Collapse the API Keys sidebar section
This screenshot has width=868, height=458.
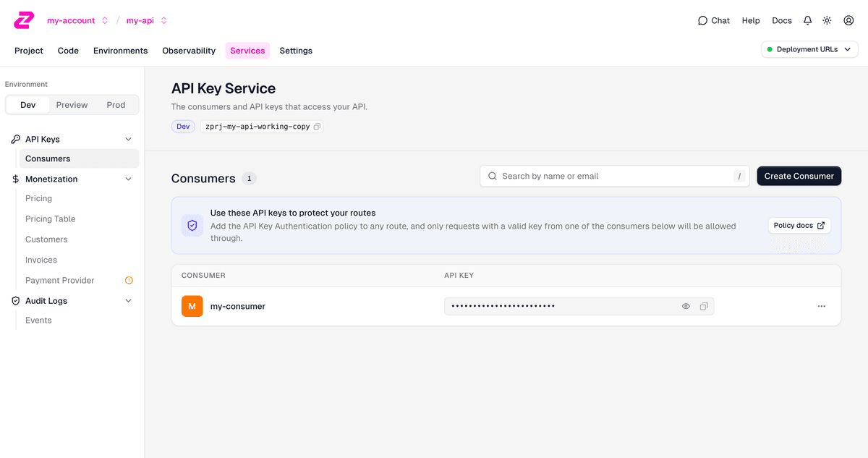tap(129, 139)
